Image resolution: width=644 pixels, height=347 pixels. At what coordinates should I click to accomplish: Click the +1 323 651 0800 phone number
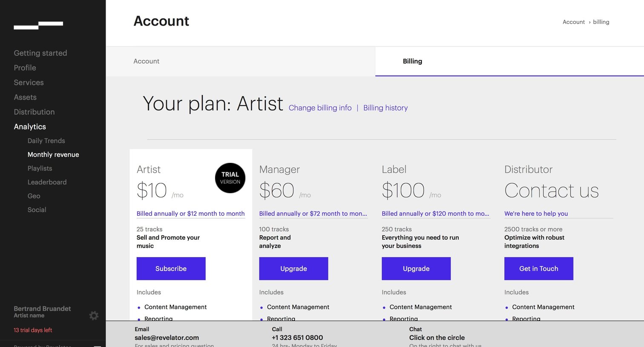tap(297, 338)
